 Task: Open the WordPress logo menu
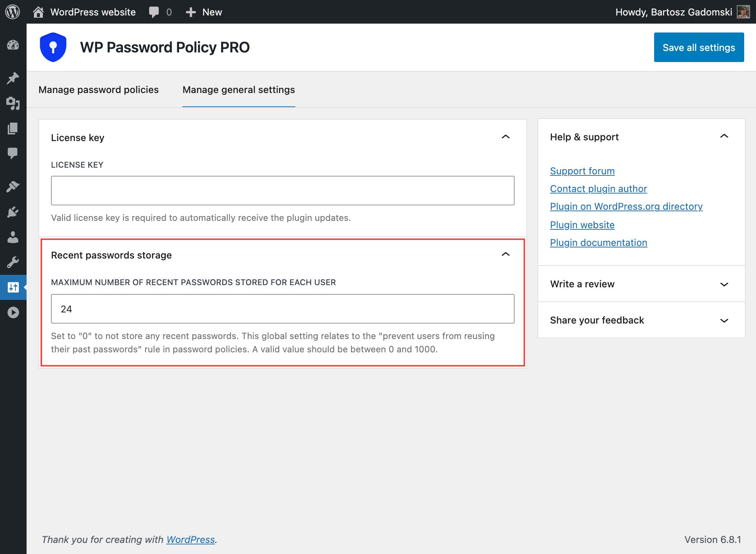click(x=13, y=12)
